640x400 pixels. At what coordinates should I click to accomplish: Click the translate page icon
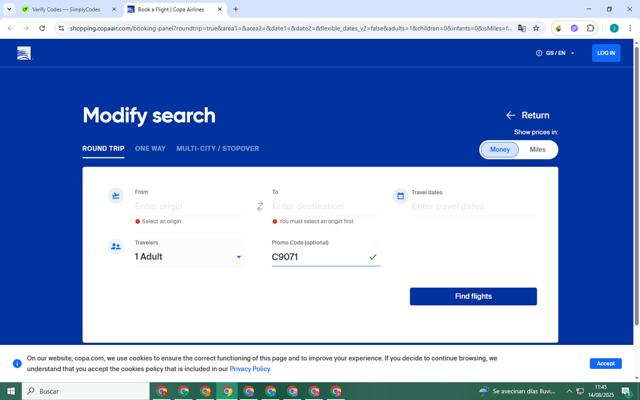[522, 28]
